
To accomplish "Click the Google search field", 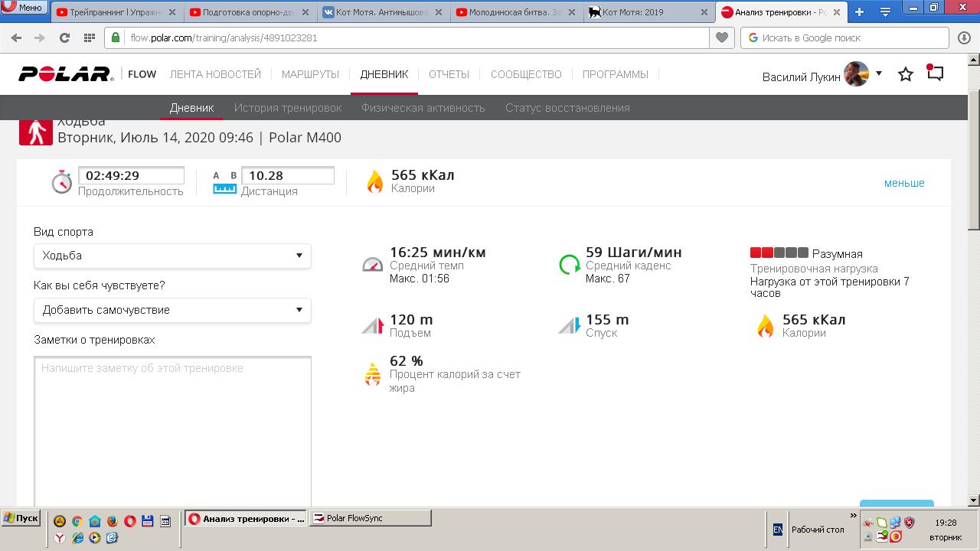I will point(844,37).
